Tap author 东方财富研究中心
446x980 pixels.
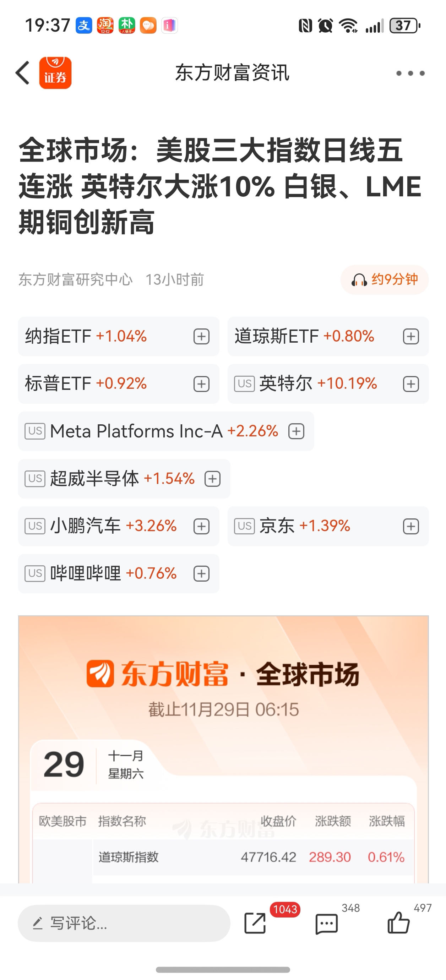click(75, 280)
